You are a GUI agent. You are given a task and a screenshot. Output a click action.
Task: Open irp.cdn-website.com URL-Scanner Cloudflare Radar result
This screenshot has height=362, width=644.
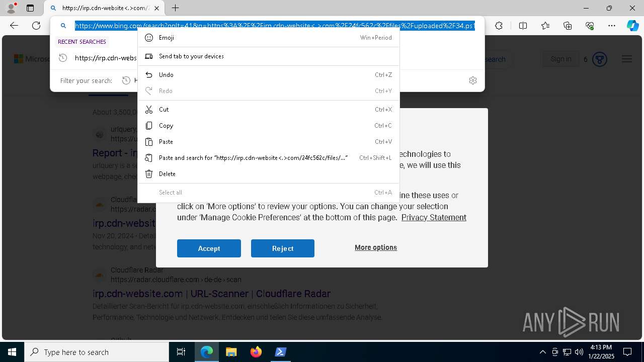[x=211, y=294]
